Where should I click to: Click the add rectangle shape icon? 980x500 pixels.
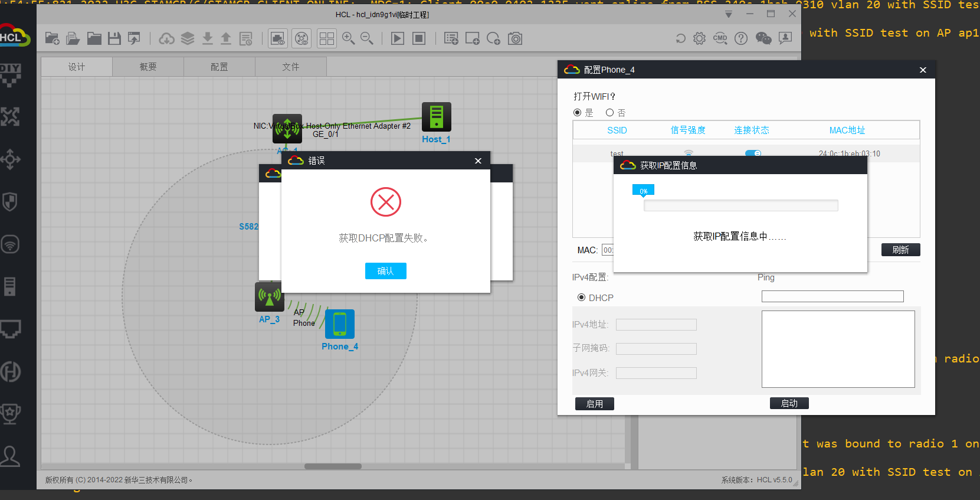473,39
